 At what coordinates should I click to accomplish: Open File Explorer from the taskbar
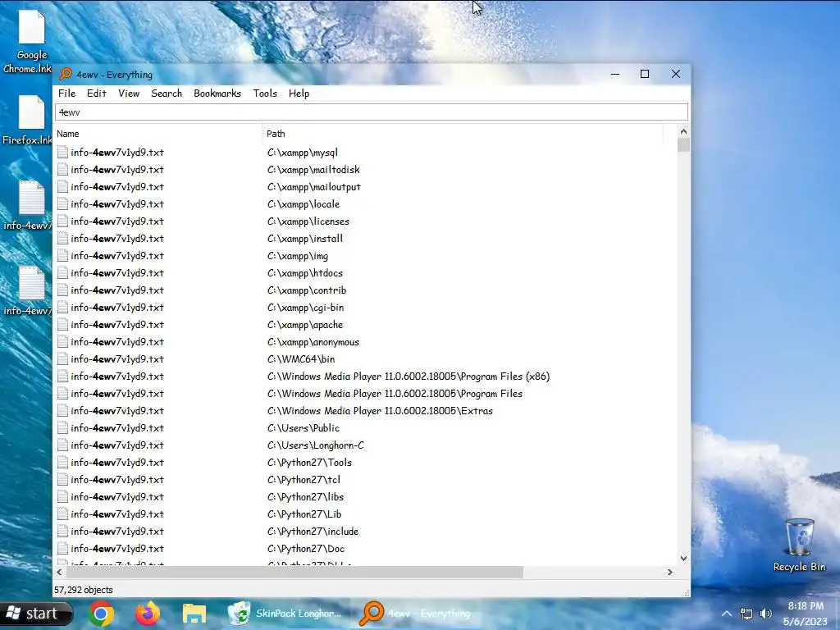(194, 614)
